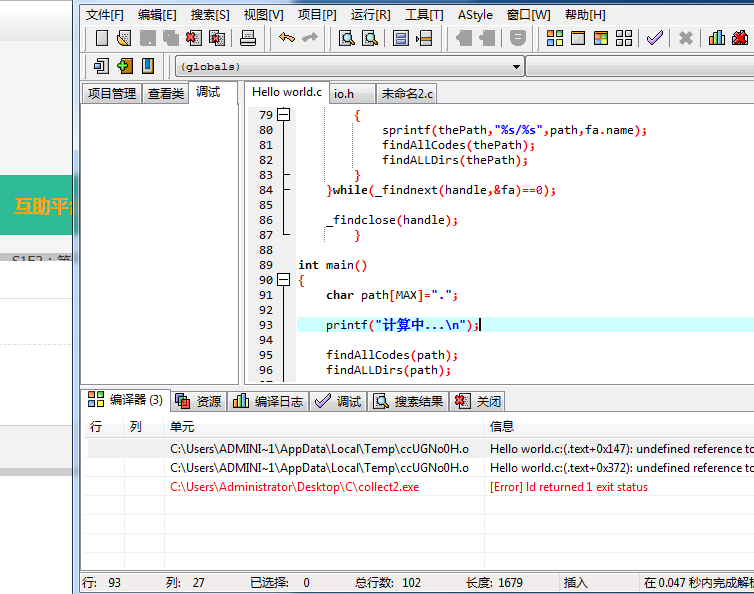The image size is (754, 594).
Task: Open the 窗口[W] menu
Action: pyautogui.click(x=528, y=15)
